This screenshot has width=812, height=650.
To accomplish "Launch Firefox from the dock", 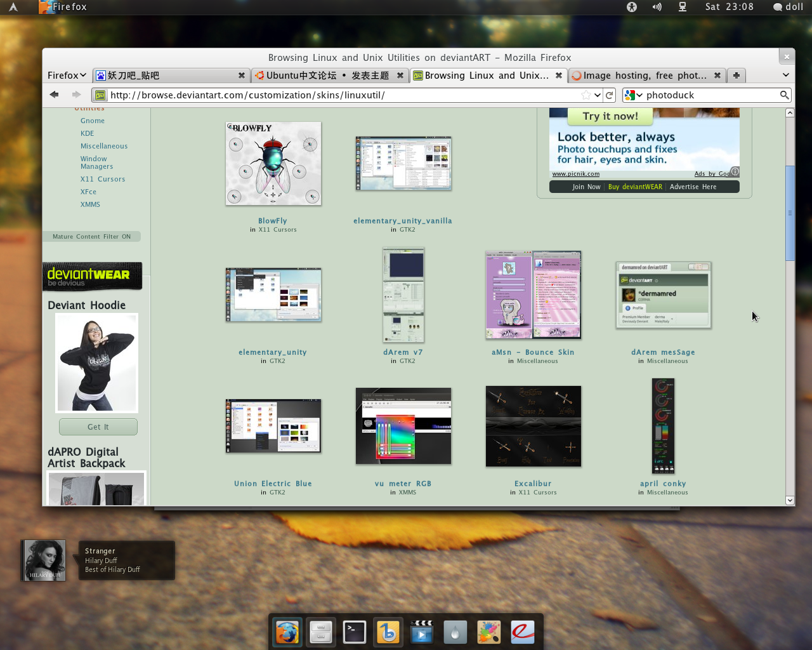I will point(287,632).
